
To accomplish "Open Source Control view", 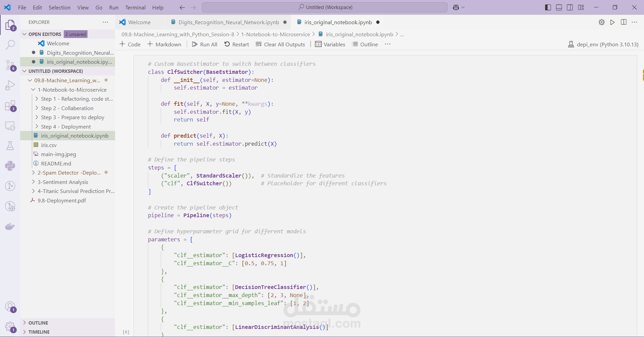I will click(x=10, y=65).
